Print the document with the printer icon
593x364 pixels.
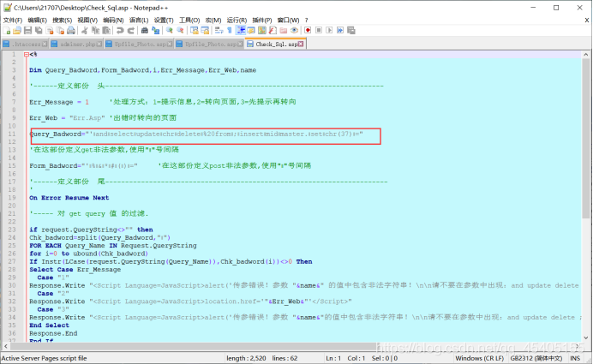pyautogui.click(x=71, y=30)
